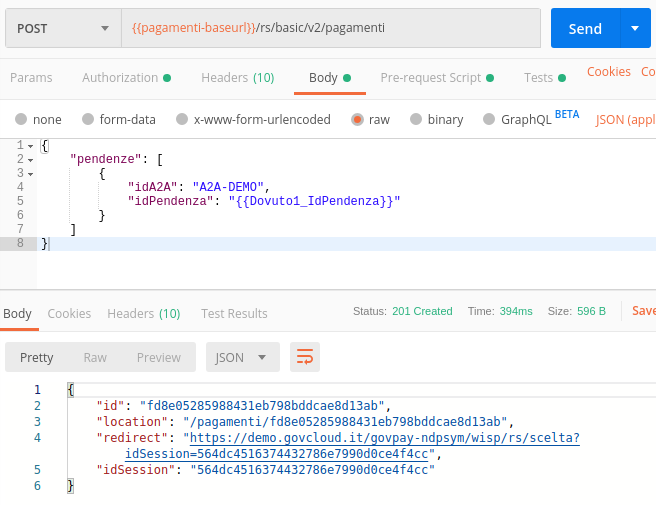Open the response Cookies tab
Image resolution: width=656 pixels, height=505 pixels.
69,313
